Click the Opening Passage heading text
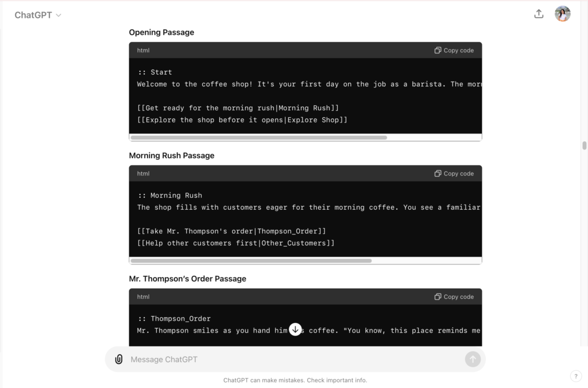588x388 pixels. coord(161,33)
